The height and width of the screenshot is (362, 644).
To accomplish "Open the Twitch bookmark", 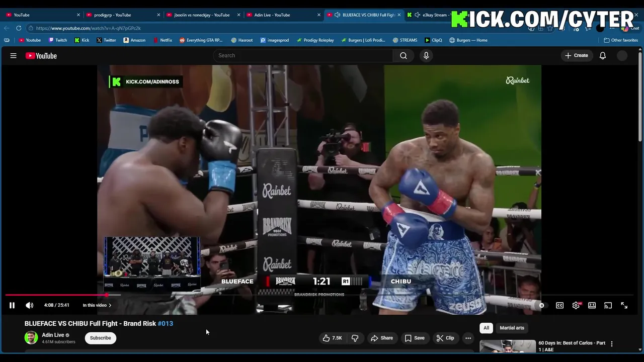I will (58, 40).
